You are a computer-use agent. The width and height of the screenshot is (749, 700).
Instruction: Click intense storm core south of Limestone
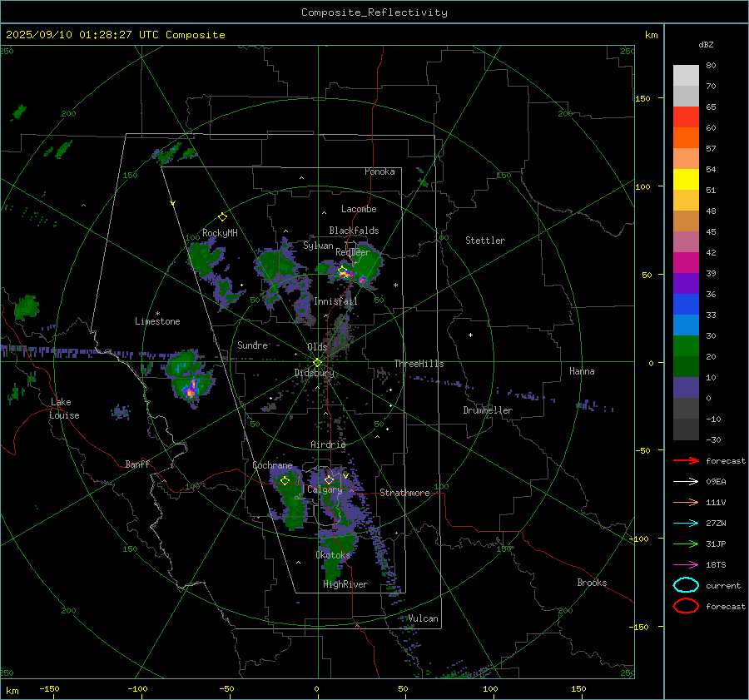tap(191, 389)
